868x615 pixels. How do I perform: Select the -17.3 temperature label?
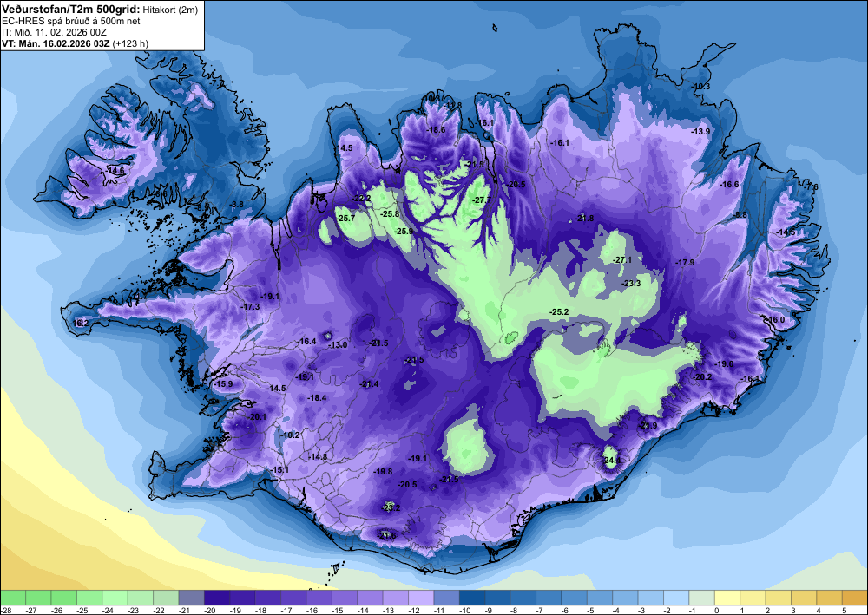[x=250, y=306]
